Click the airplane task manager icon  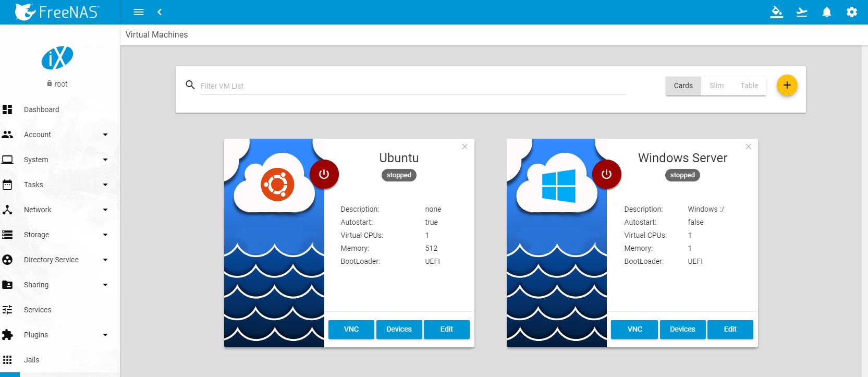coord(802,12)
